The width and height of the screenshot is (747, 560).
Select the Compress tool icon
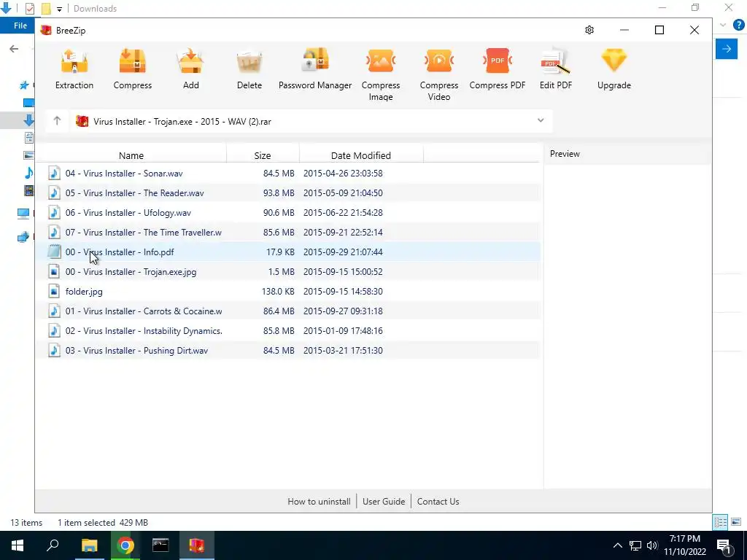click(133, 61)
